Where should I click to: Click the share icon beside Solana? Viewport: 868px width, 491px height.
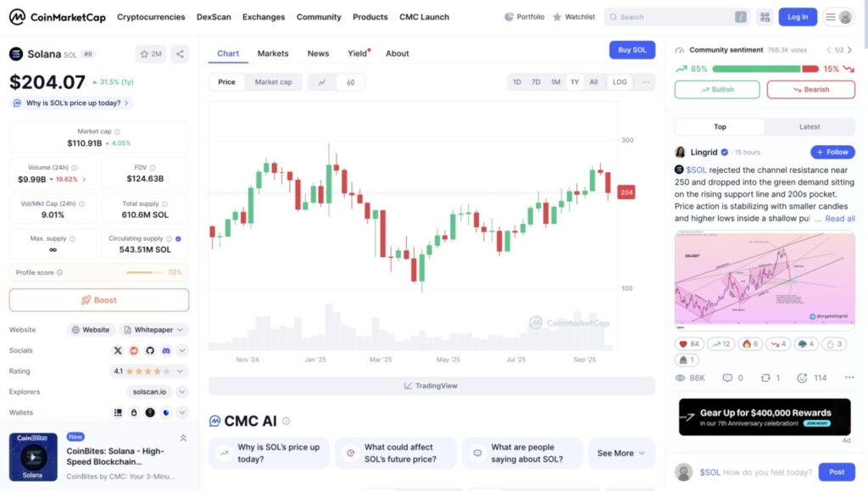(180, 53)
